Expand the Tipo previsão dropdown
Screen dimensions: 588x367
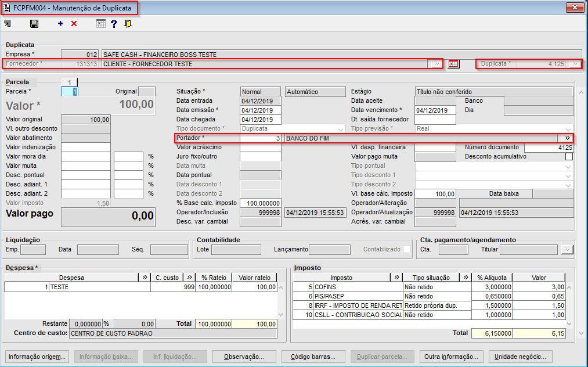[x=568, y=129]
